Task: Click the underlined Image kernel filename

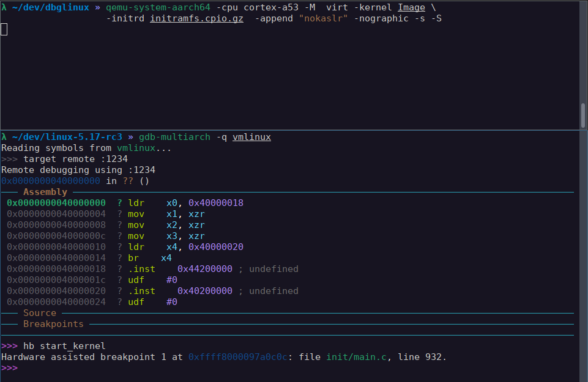Action: pos(411,7)
